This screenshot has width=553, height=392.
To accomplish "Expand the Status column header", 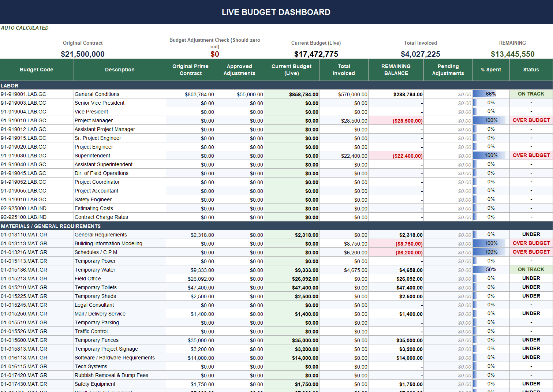I will click(x=531, y=70).
